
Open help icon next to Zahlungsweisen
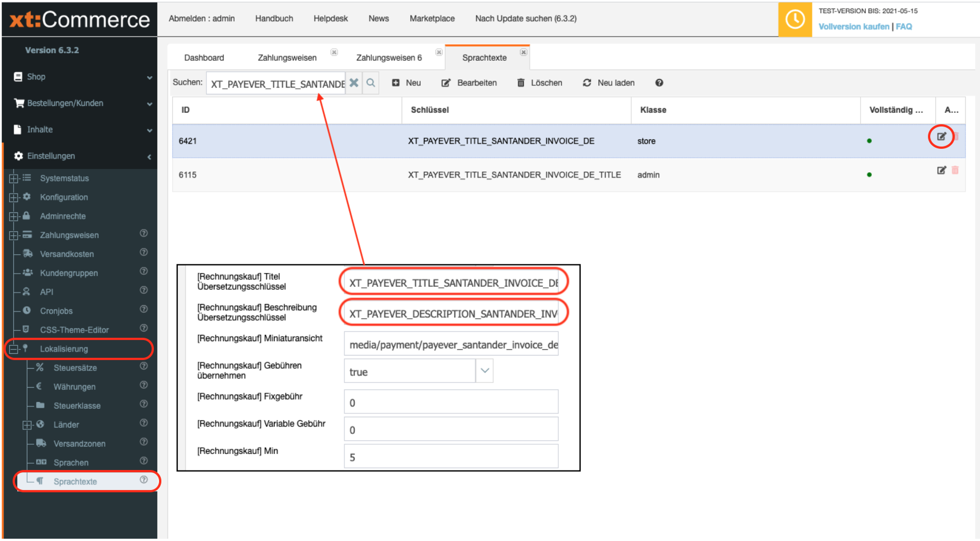coord(144,234)
